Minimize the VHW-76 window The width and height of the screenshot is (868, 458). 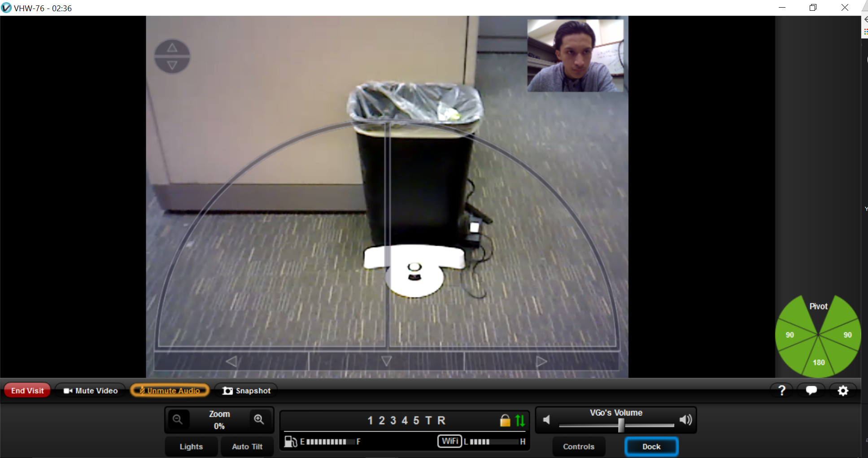point(782,8)
